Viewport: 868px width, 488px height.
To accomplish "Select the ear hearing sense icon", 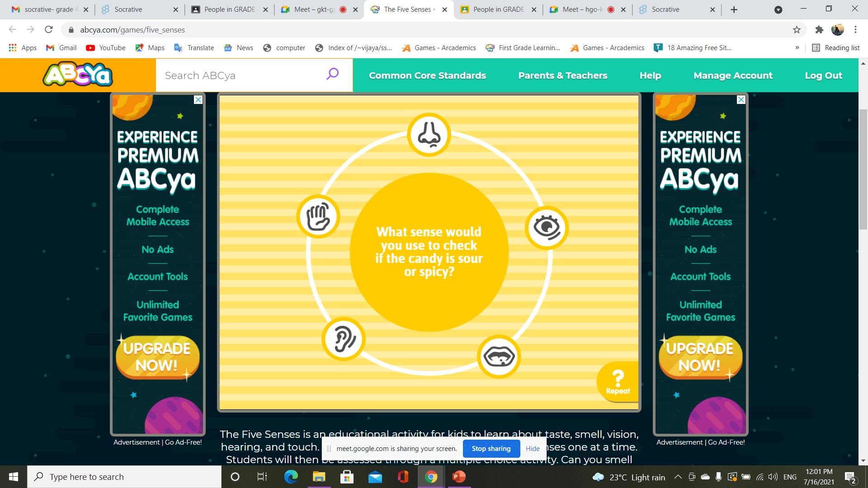I will coord(344,339).
